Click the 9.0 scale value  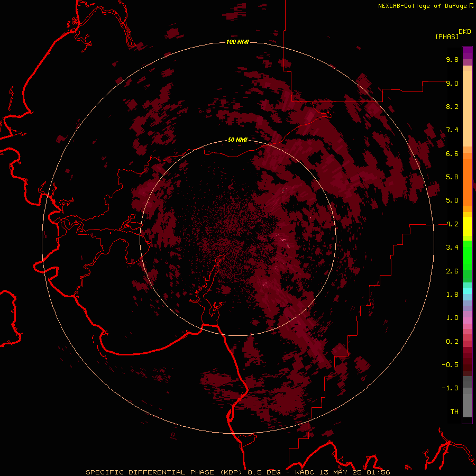[x=452, y=83]
